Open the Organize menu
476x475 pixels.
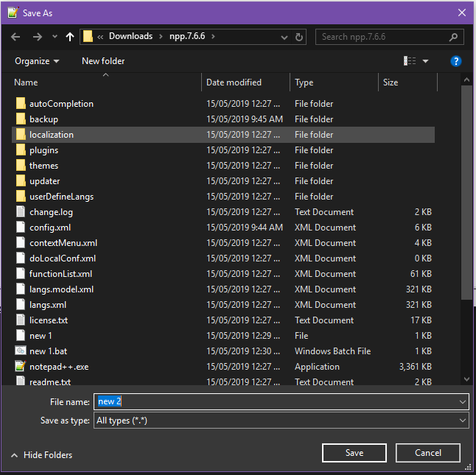[37, 61]
